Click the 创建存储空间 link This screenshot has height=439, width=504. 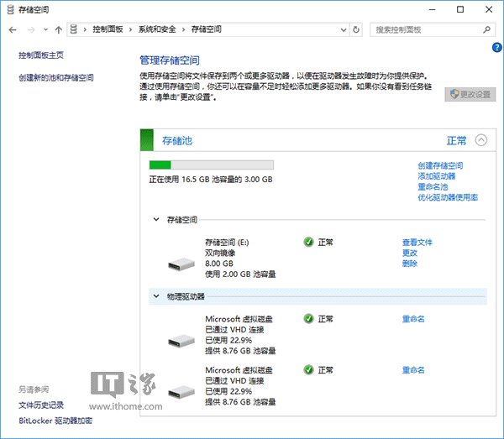[440, 165]
